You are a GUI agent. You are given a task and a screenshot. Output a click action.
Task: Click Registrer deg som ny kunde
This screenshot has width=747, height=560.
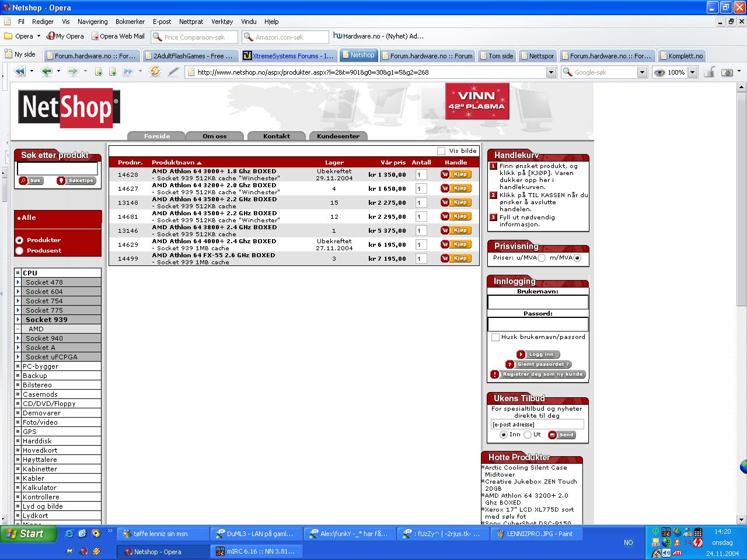[538, 374]
